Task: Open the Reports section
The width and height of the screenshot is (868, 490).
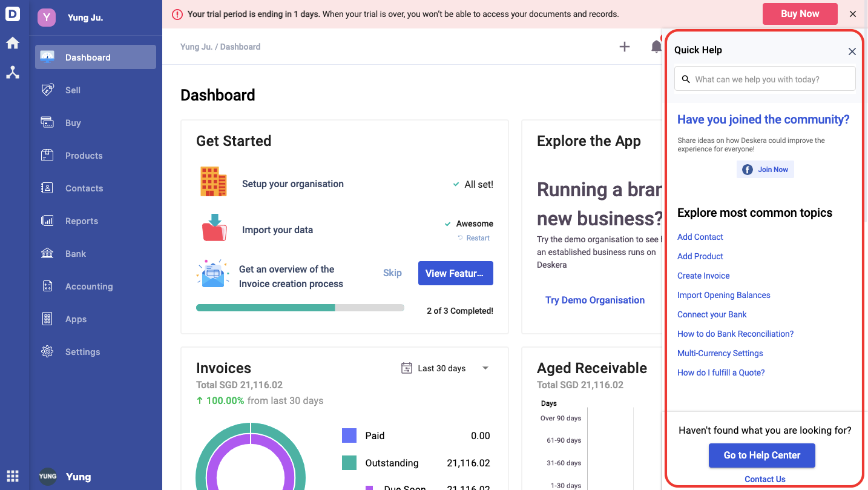Action: pos(96,220)
